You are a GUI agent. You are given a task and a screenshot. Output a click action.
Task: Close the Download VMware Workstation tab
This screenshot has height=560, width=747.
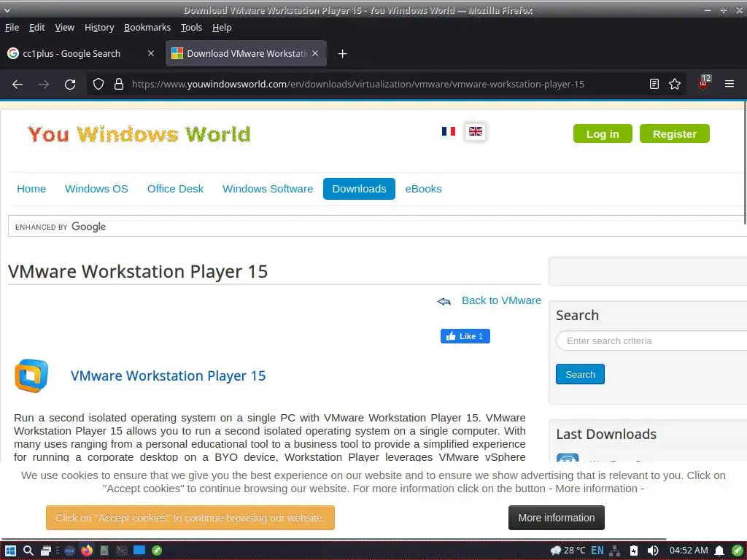pyautogui.click(x=315, y=53)
